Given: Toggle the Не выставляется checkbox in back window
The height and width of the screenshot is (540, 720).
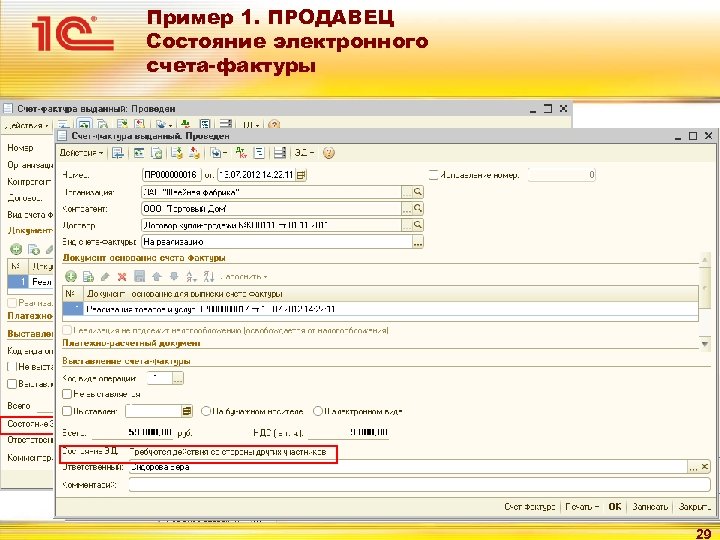Looking at the screenshot, I should pyautogui.click(x=12, y=366).
